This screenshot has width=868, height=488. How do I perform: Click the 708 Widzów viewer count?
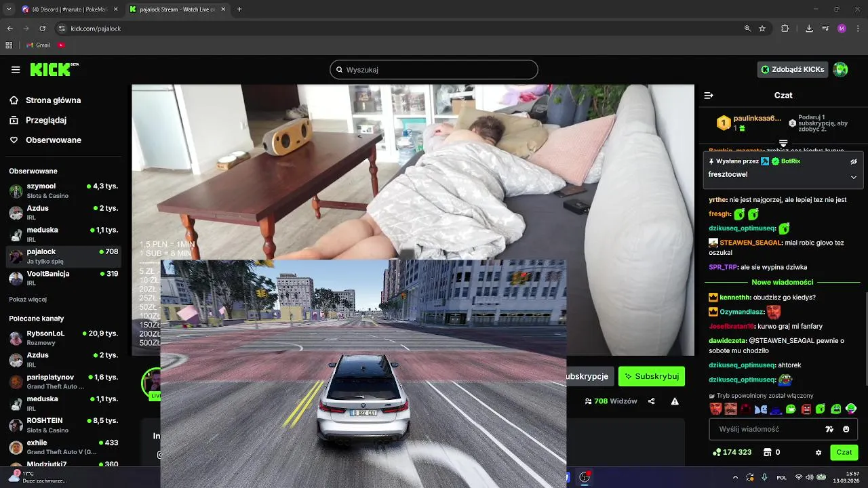pyautogui.click(x=611, y=401)
